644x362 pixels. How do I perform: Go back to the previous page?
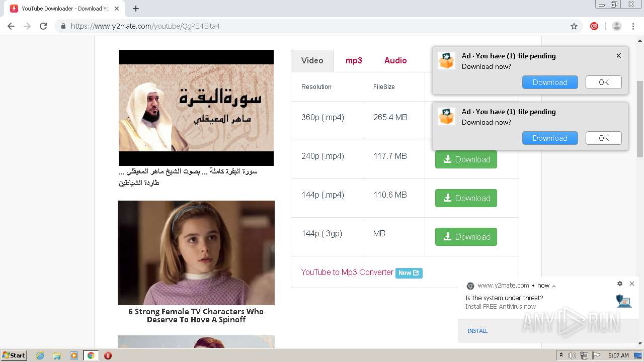point(11,26)
